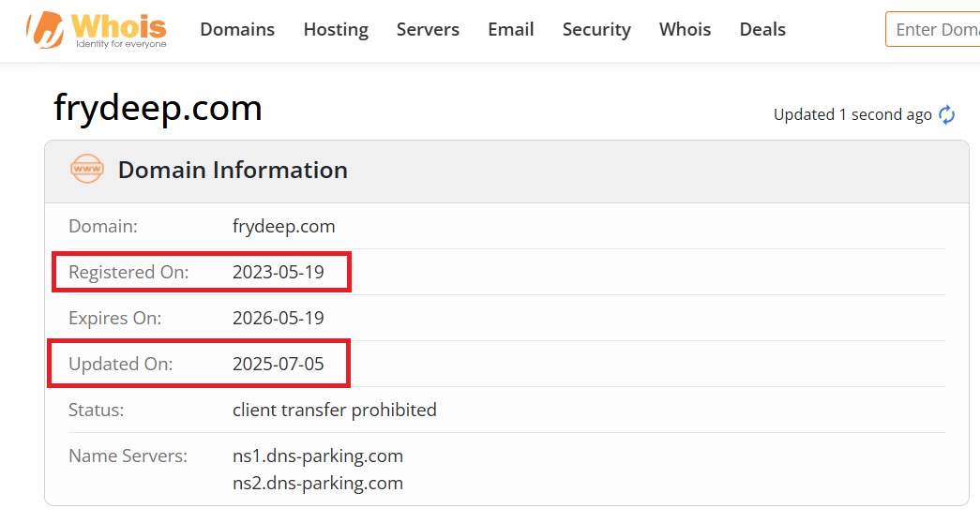Open the Servers menu
The width and height of the screenshot is (980, 523).
pos(428,29)
